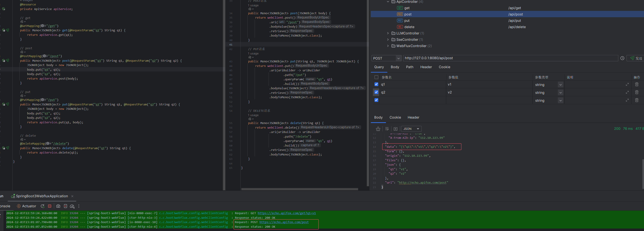
Task: Click the vertical scrollbar of ApiService editor
Action: [368, 93]
